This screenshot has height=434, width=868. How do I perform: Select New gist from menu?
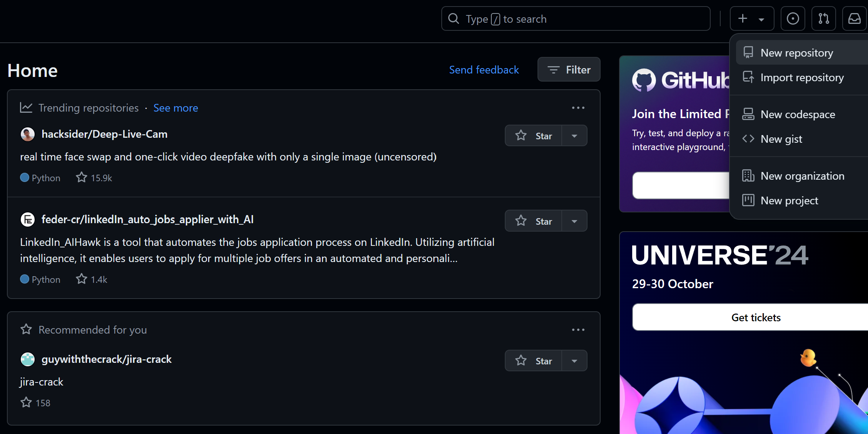pos(802,139)
